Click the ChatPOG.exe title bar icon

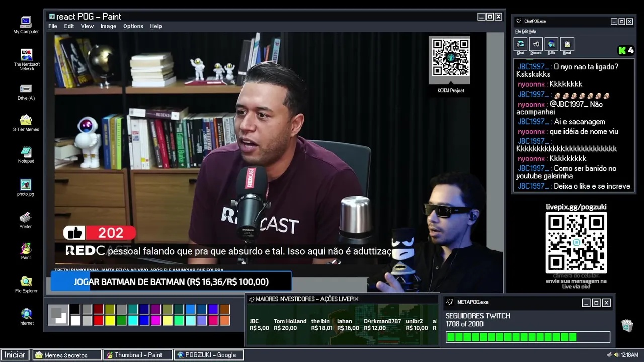(518, 21)
